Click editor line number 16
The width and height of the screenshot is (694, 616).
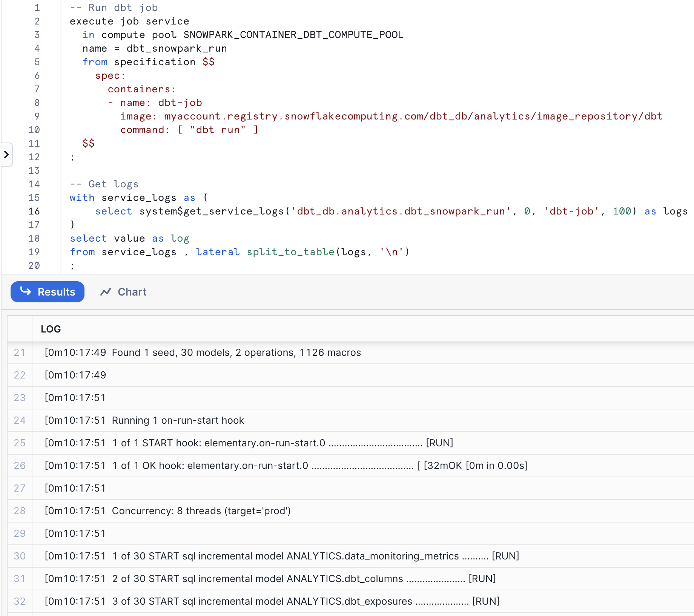click(x=34, y=211)
